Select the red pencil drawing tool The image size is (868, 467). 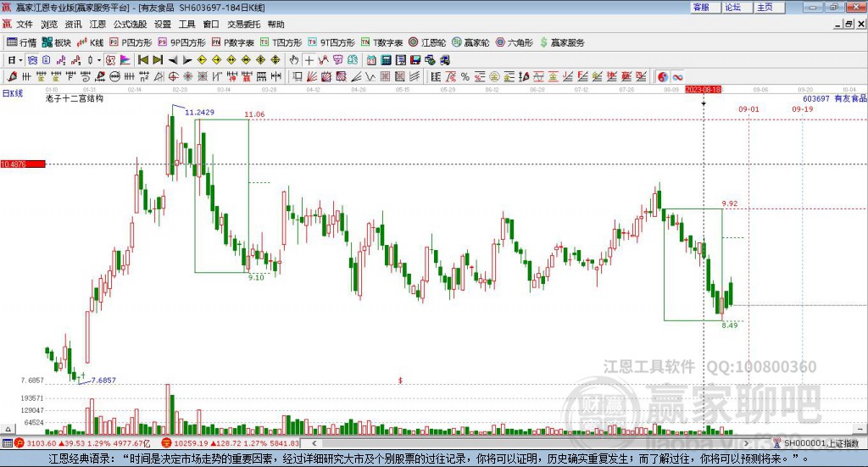click(x=12, y=76)
